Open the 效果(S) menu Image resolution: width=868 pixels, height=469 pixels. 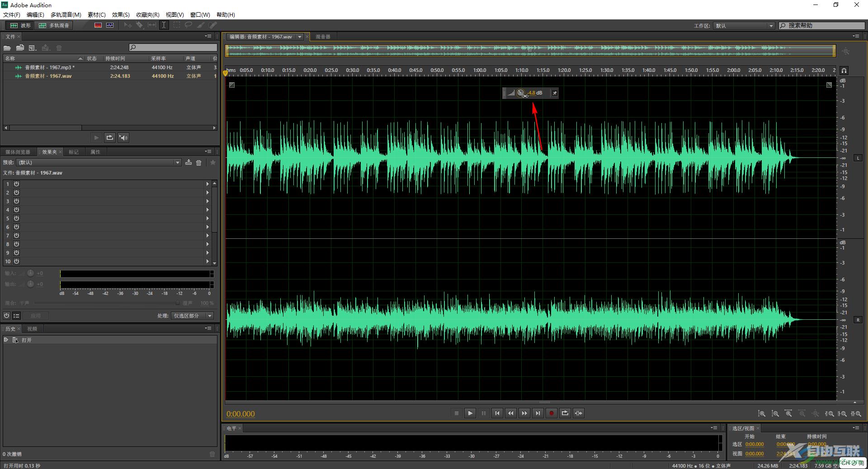pos(121,15)
